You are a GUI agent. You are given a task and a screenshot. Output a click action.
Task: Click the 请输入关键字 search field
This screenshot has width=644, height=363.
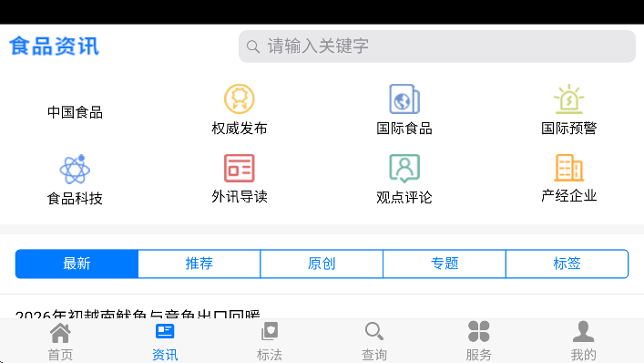coord(437,47)
